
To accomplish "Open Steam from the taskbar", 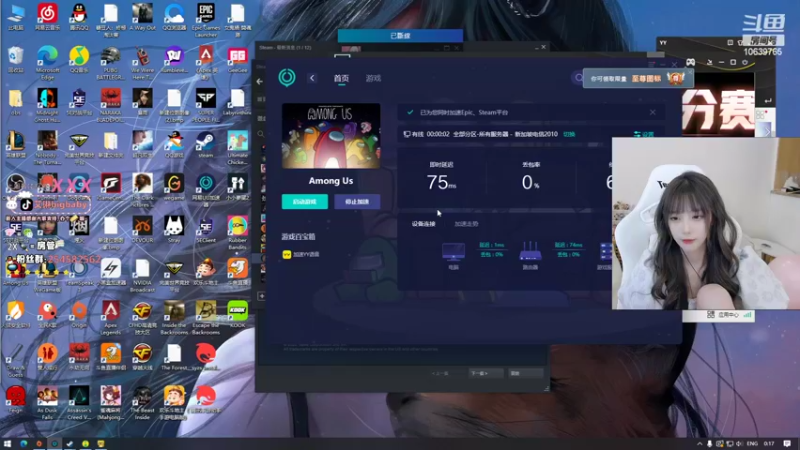I will coord(69,443).
